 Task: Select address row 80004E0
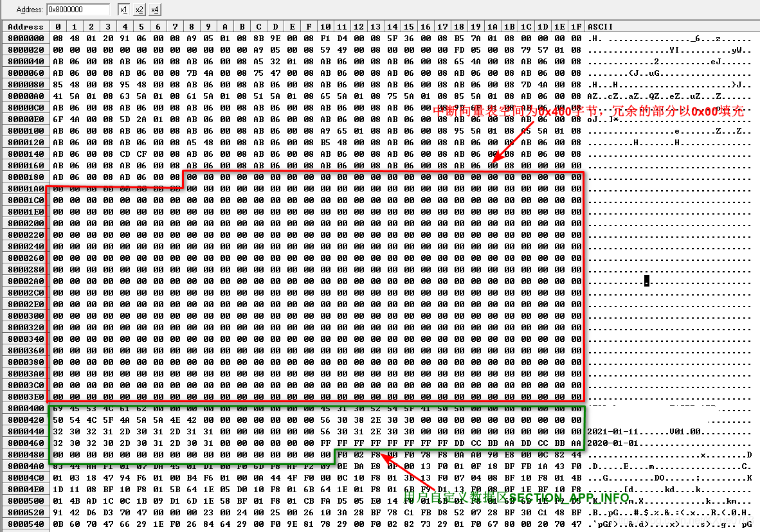26,490
